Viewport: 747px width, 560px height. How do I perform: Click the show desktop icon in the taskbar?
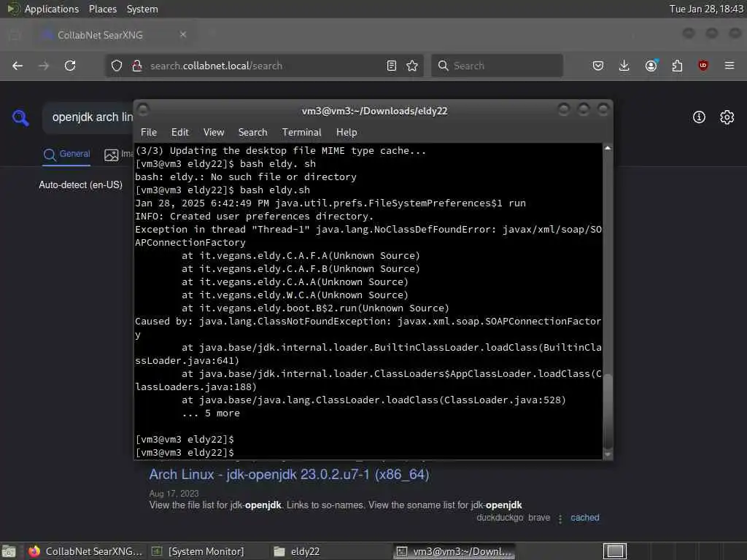[x=9, y=551]
